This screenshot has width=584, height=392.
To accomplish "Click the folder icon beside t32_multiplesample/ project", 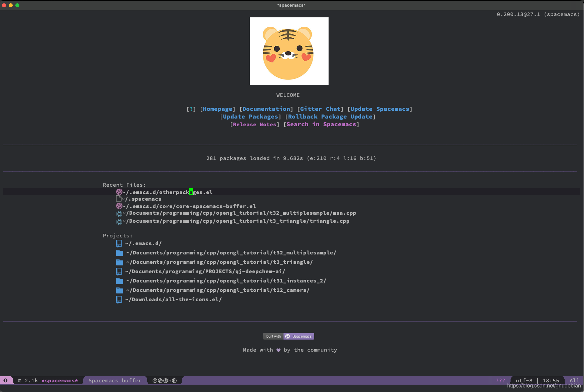I will tap(120, 253).
